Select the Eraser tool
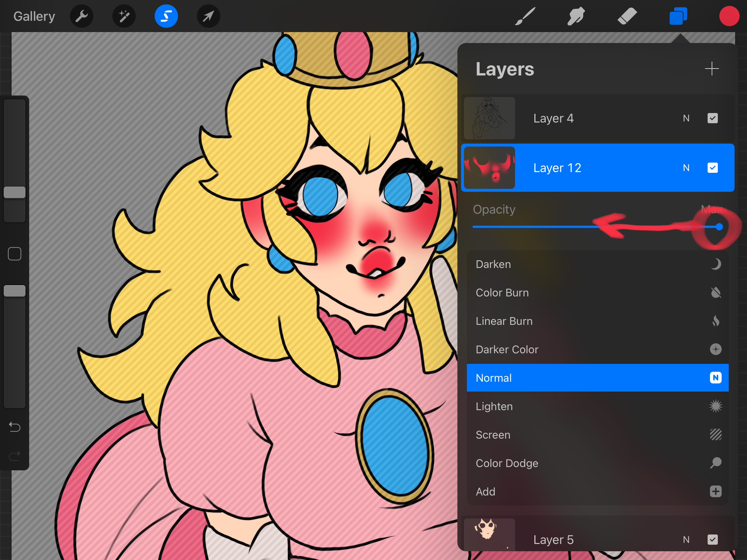 click(x=627, y=16)
